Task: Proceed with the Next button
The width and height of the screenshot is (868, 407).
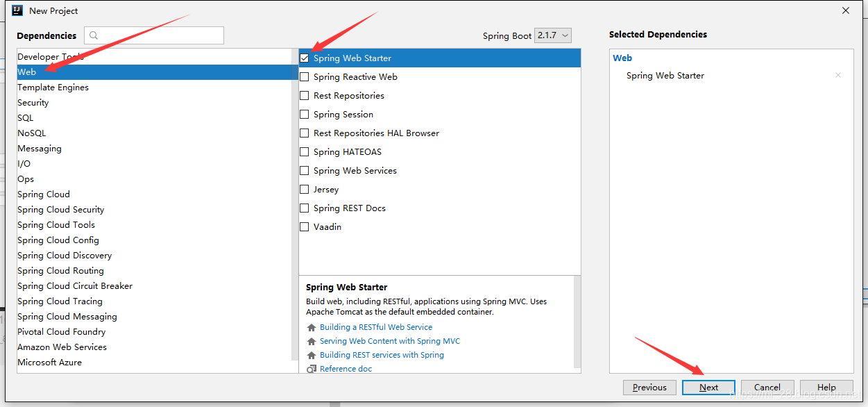Action: [708, 388]
